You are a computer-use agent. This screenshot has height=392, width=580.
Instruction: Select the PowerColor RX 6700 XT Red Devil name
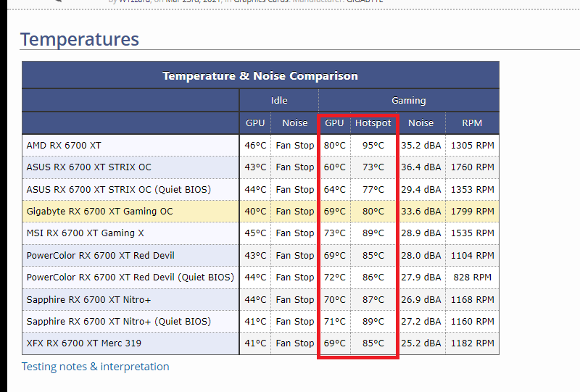pyautogui.click(x=100, y=256)
